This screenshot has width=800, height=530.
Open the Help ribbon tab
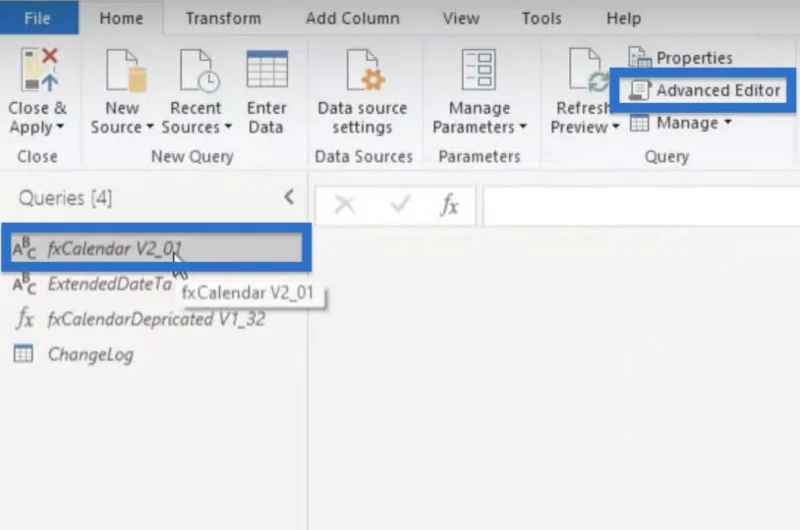(x=623, y=18)
